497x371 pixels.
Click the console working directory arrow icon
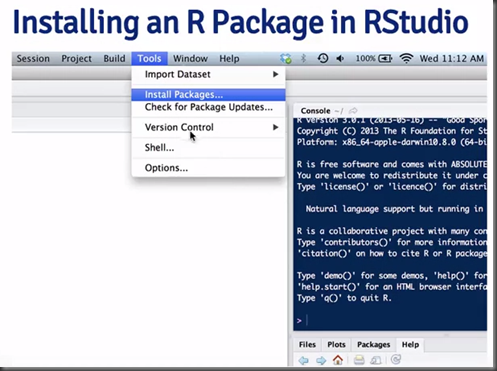353,111
